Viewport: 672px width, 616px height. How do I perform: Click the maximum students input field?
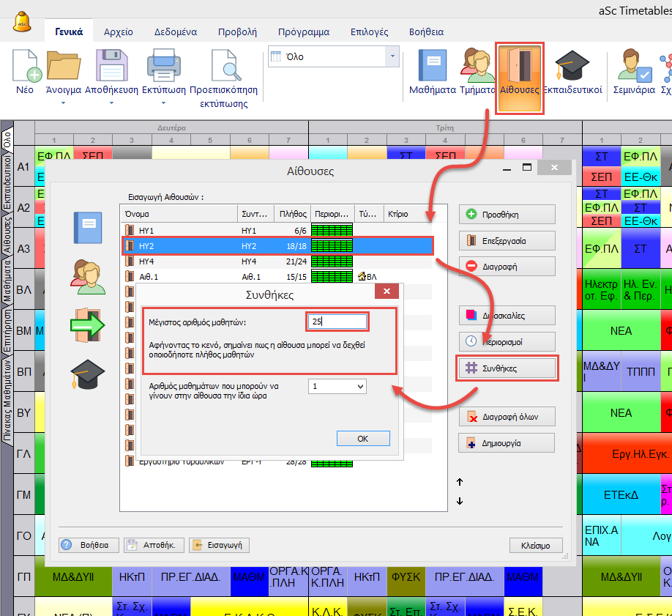pyautogui.click(x=337, y=322)
